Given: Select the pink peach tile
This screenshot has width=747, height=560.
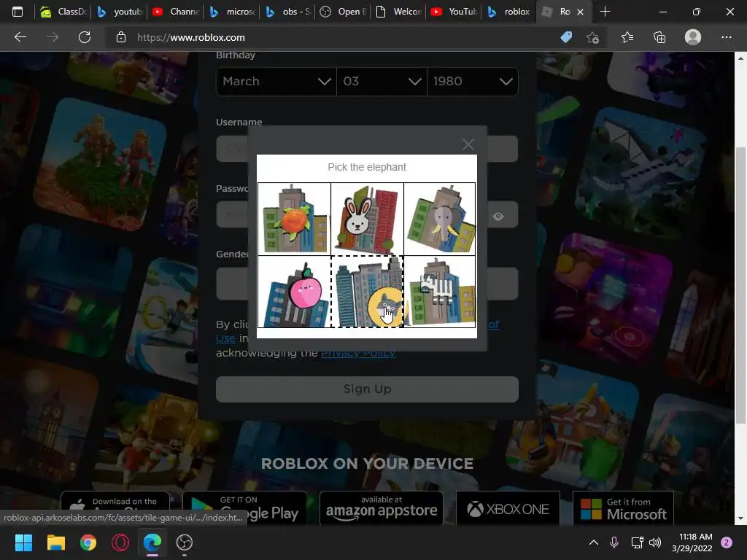Looking at the screenshot, I should tap(294, 292).
